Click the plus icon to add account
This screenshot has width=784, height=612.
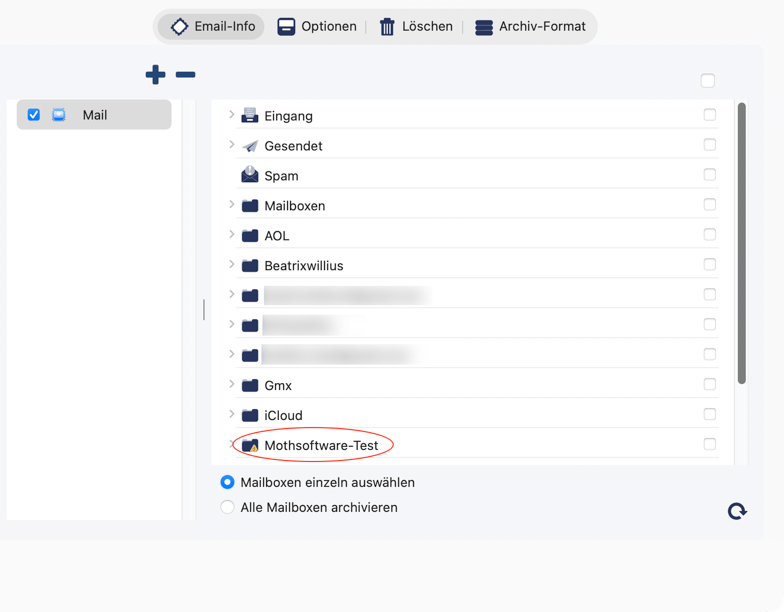155,74
